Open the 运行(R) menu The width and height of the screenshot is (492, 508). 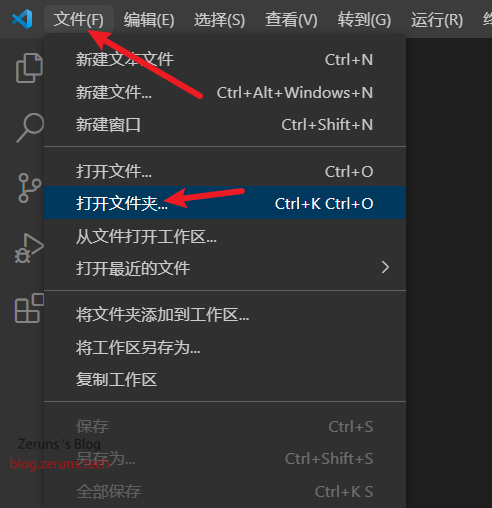point(437,19)
